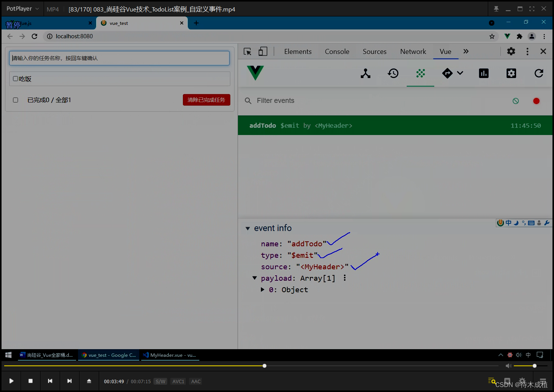Check the 吃饭 todo checkbox
This screenshot has width=554, height=392.
[x=16, y=78]
